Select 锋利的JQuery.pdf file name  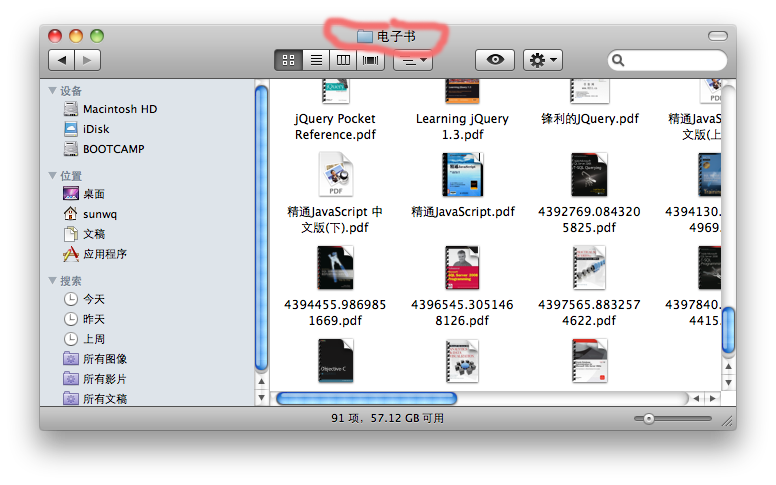[589, 119]
